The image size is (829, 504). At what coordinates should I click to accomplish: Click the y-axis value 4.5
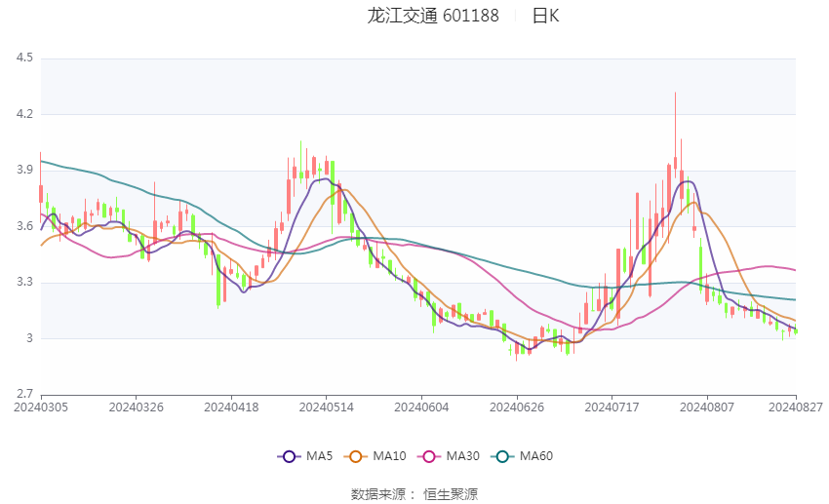click(x=24, y=58)
